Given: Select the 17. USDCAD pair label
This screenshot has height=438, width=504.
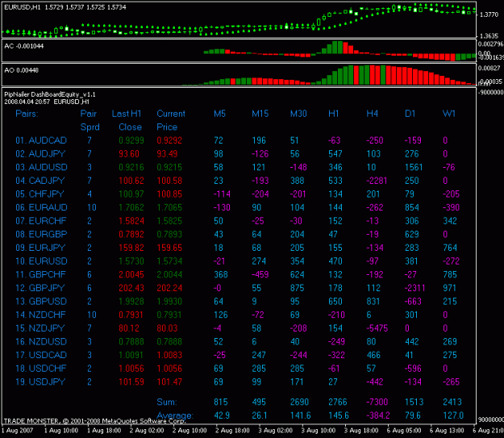Looking at the screenshot, I should [41, 355].
